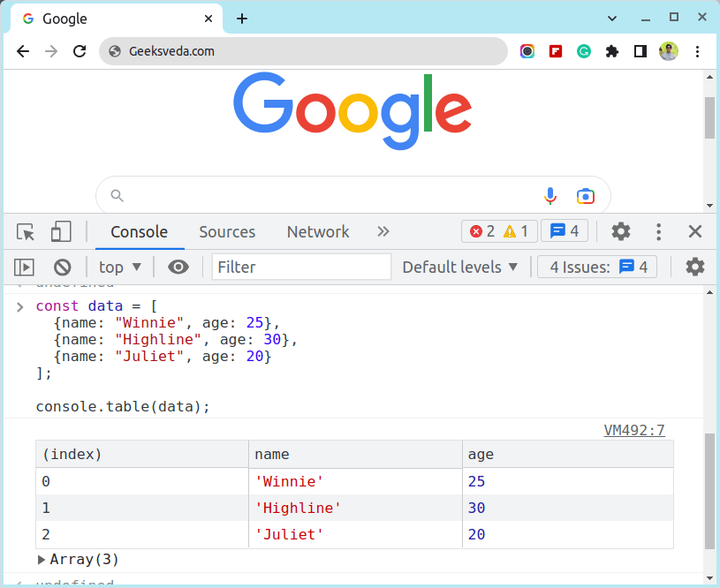Open Google Lens camera search
Viewport: 720px width, 588px height.
point(585,195)
